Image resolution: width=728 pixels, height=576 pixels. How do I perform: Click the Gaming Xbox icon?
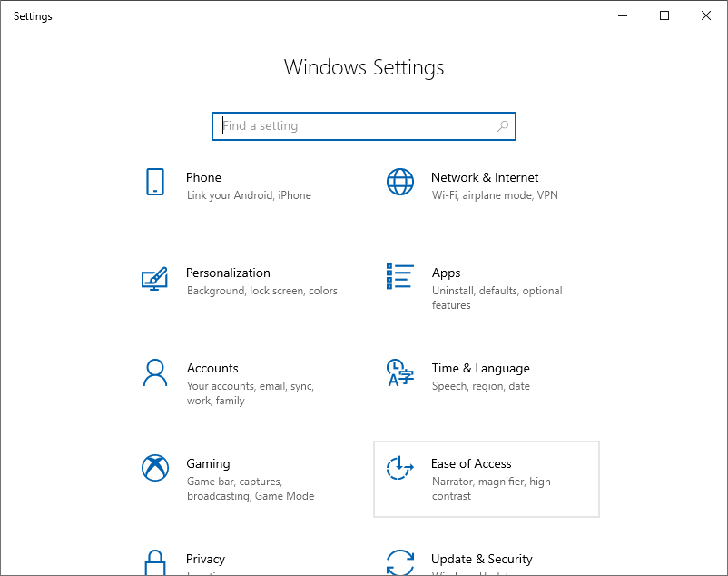click(155, 468)
